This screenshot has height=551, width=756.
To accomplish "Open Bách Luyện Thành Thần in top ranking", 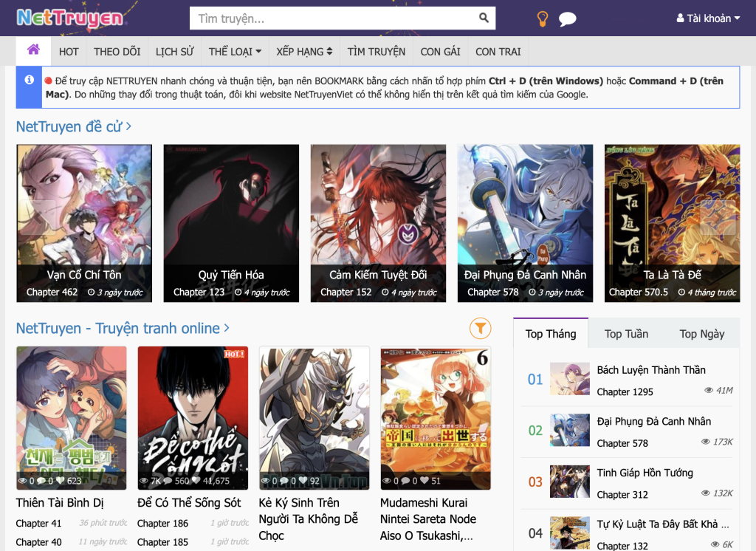I will tap(651, 370).
